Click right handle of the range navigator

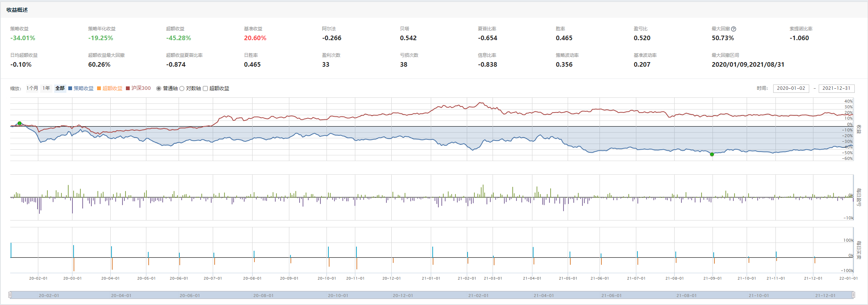(853, 295)
